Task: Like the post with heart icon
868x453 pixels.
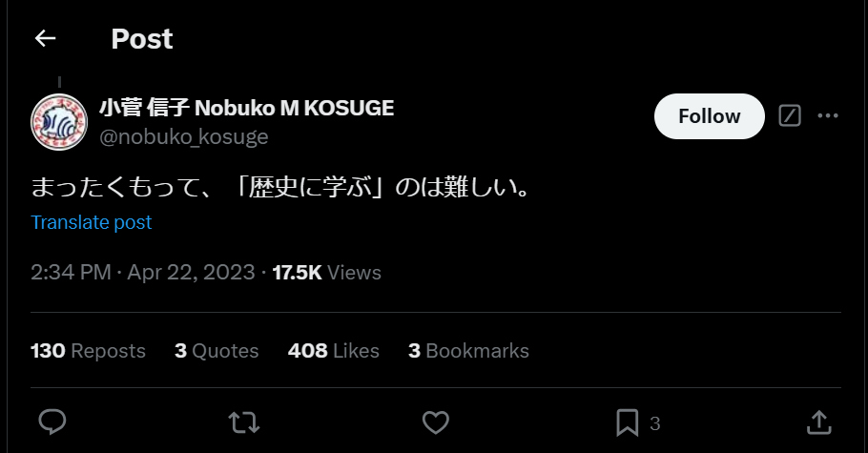Action: 436,422
